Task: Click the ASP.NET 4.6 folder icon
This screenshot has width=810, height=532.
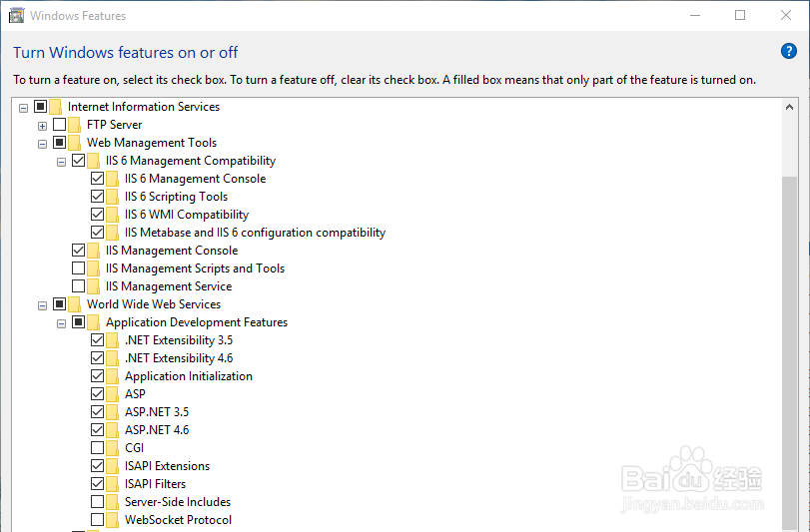Action: pyautogui.click(x=113, y=430)
